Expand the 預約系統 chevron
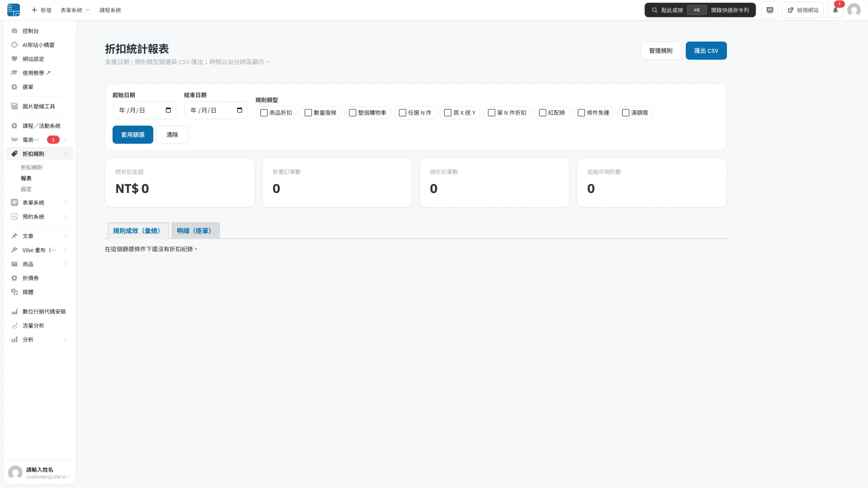The image size is (868, 488). pyautogui.click(x=65, y=216)
